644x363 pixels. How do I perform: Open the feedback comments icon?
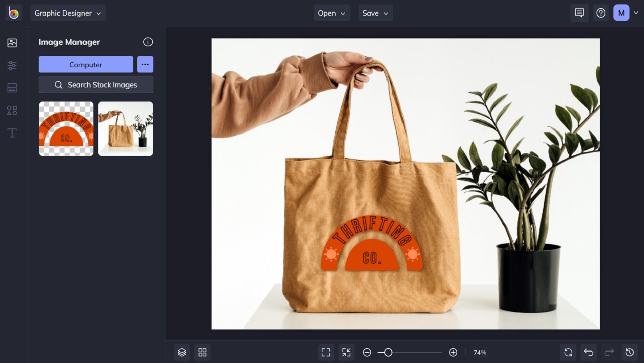[x=579, y=13]
